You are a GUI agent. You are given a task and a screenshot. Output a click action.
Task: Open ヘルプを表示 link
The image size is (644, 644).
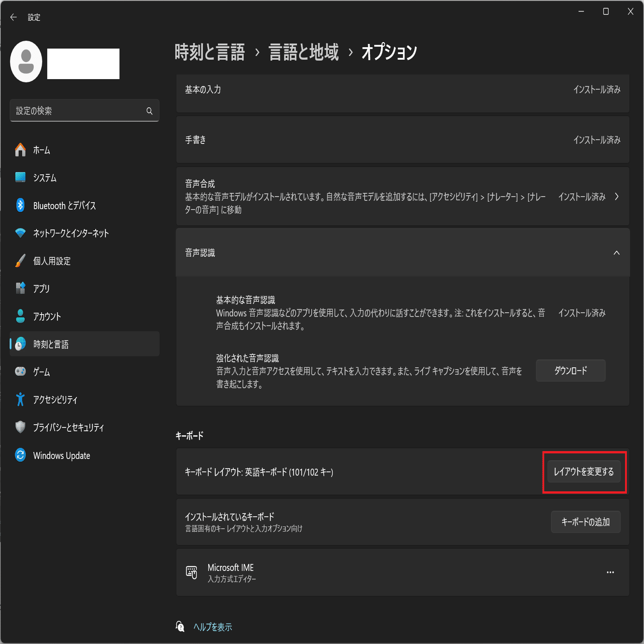[213, 627]
